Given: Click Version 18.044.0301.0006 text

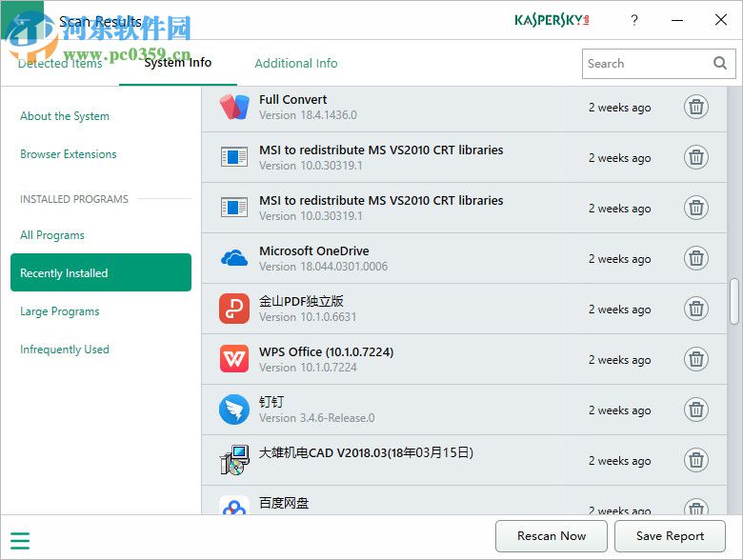Looking at the screenshot, I should 323,267.
